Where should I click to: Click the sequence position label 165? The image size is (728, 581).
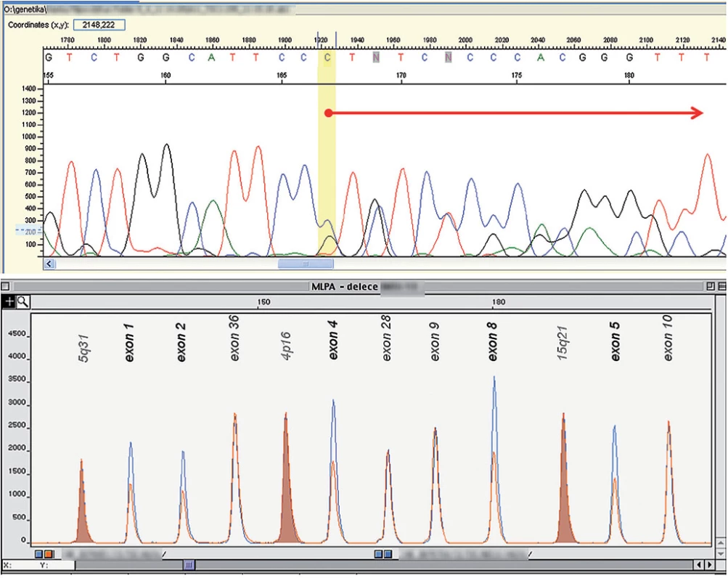[x=282, y=76]
